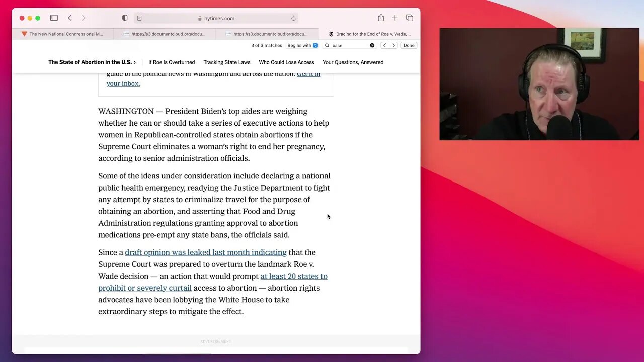Click the find field containing 'base'
The width and height of the screenshot is (644, 362).
point(350,45)
